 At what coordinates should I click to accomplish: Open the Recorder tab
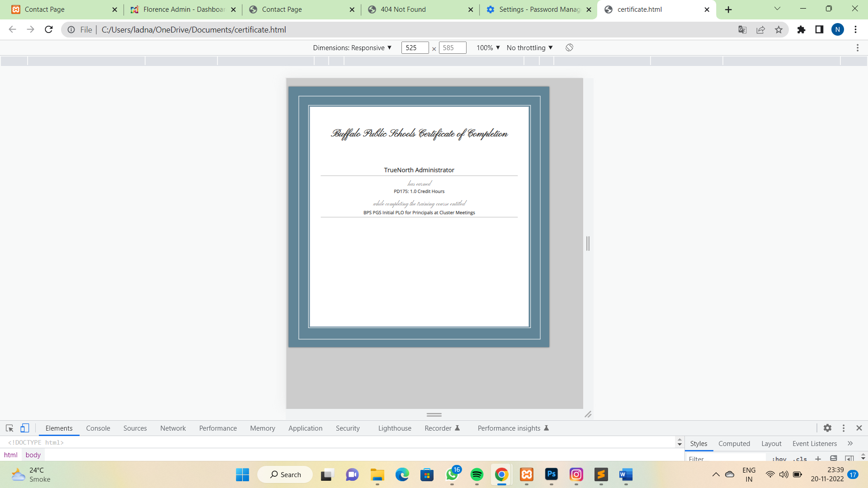[x=442, y=428]
